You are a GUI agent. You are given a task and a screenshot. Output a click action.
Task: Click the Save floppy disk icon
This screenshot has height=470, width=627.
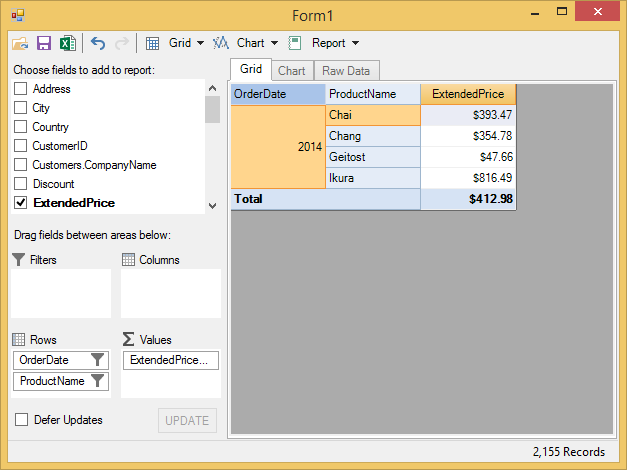(44, 43)
